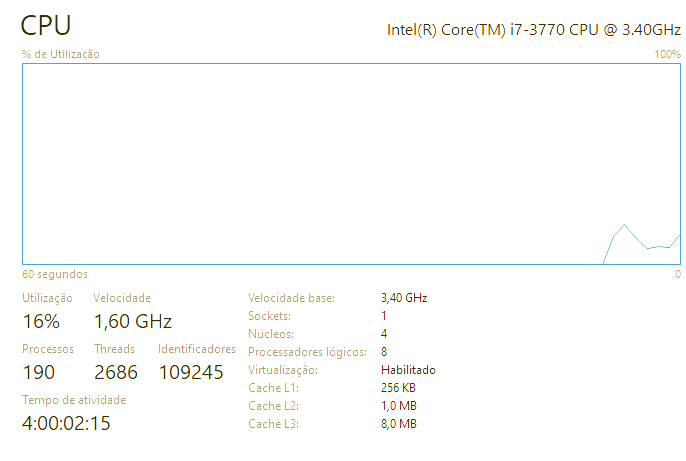
Task: Click the uptime value 4:00:02:15
Action: point(66,423)
